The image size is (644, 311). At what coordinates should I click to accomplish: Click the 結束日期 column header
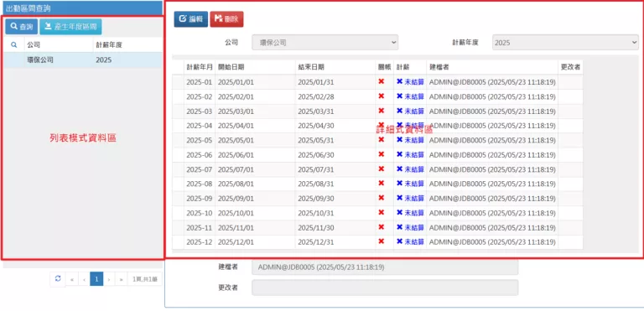(311, 67)
